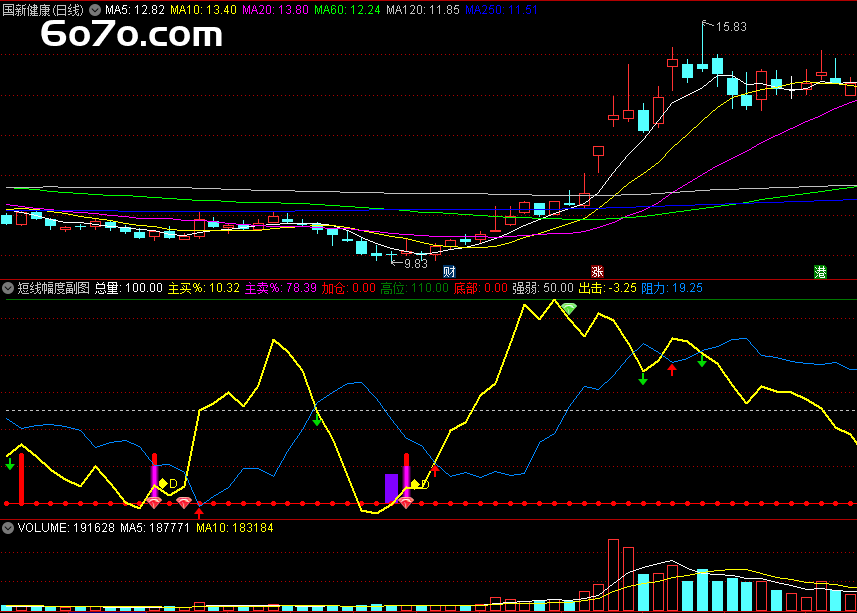This screenshot has width=857, height=613.
Task: Open the 短线幅度副图 indicator dropdown arrow
Action: 8,288
